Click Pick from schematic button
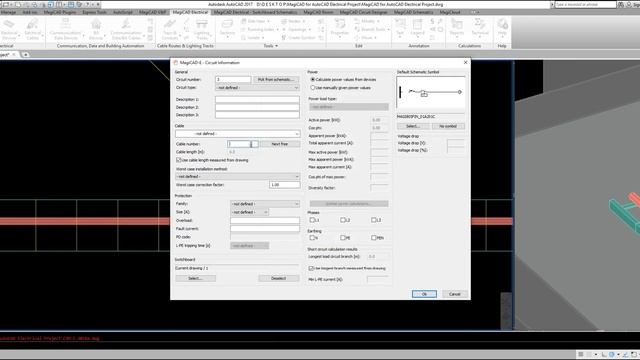This screenshot has height=360, width=640. [276, 80]
